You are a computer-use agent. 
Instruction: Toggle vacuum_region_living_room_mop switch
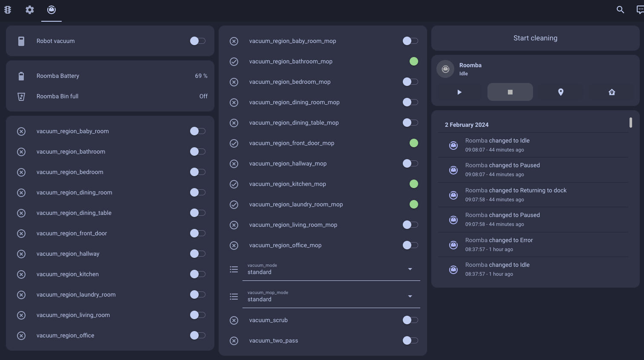tap(410, 225)
